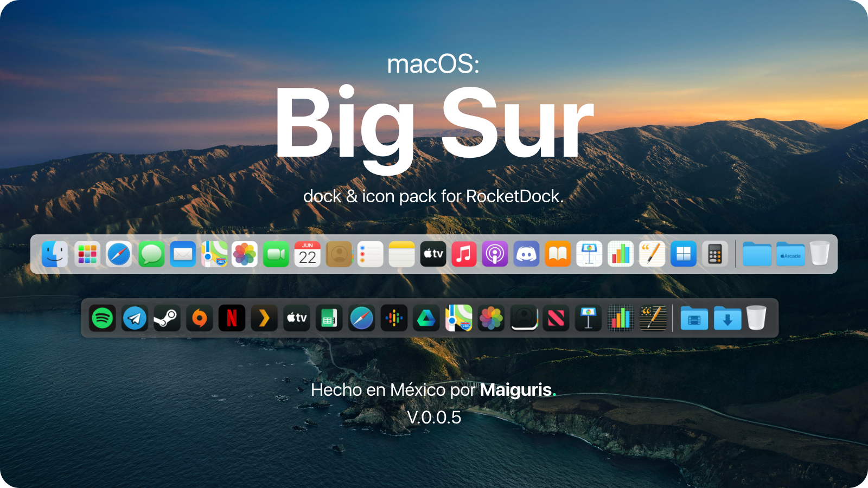The image size is (868, 488).
Task: Open the plain blue folder
Action: pos(757,254)
